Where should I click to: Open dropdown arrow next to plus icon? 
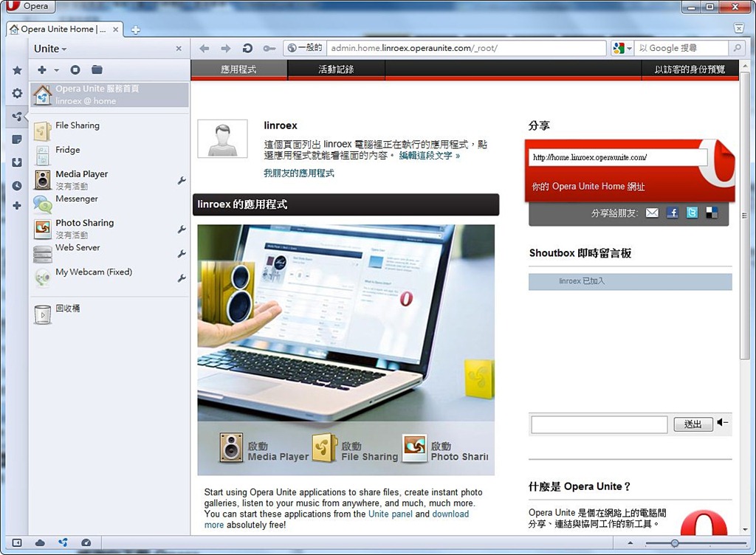pyautogui.click(x=56, y=70)
